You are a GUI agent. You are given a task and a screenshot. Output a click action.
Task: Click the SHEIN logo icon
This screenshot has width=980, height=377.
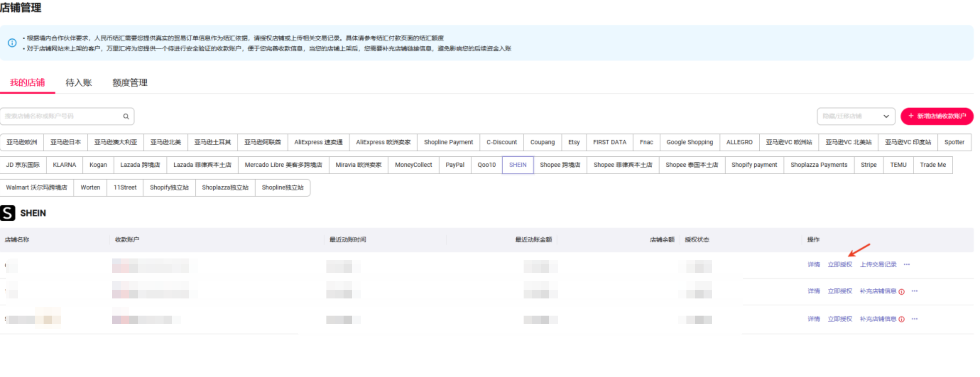pos(7,213)
